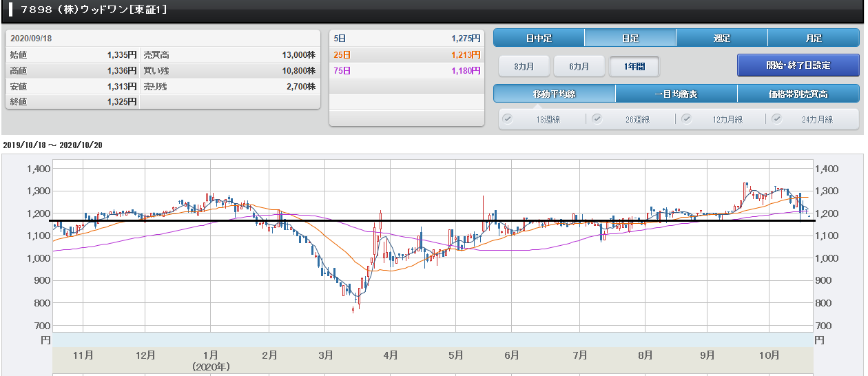Click the 買い残 value 10,800株
The image size is (868, 376).
click(298, 70)
